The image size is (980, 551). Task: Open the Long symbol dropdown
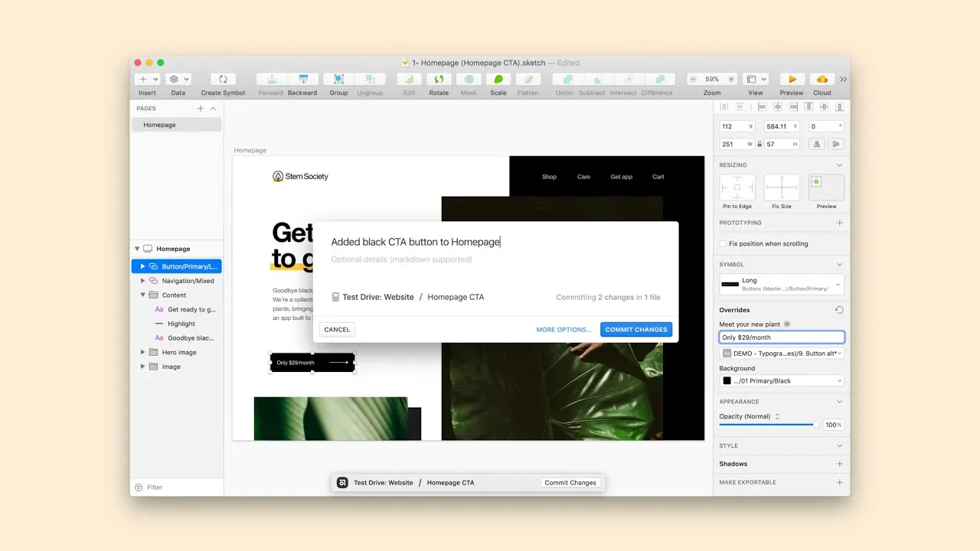click(782, 284)
